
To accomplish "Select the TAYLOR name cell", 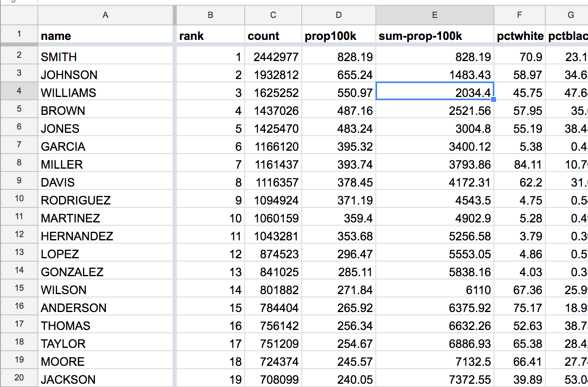I will [x=105, y=342].
